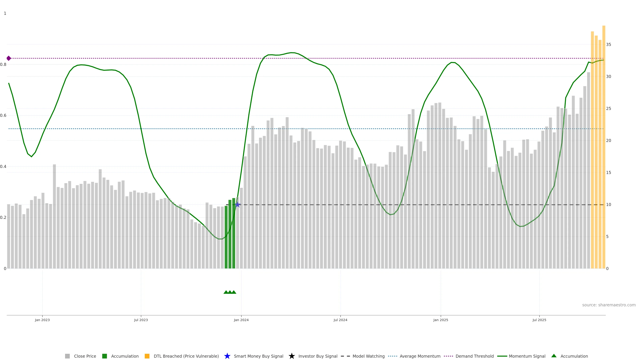Toggle the Momentum Signal series in legend
The image size is (644, 362).
527,356
